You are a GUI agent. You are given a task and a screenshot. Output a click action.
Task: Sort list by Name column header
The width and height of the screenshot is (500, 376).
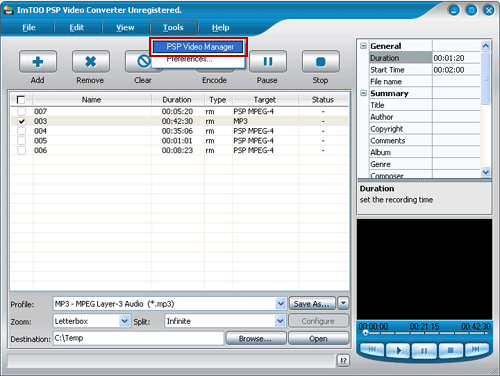click(x=92, y=100)
